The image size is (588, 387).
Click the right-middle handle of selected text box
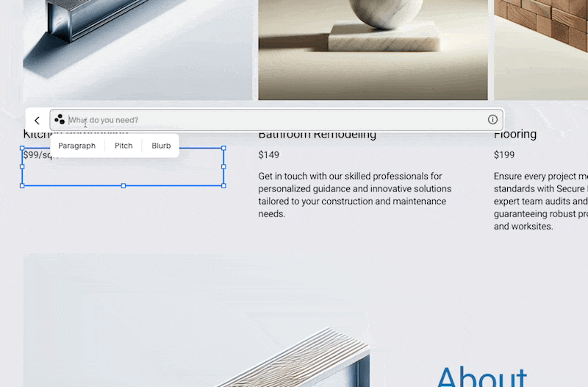(223, 167)
